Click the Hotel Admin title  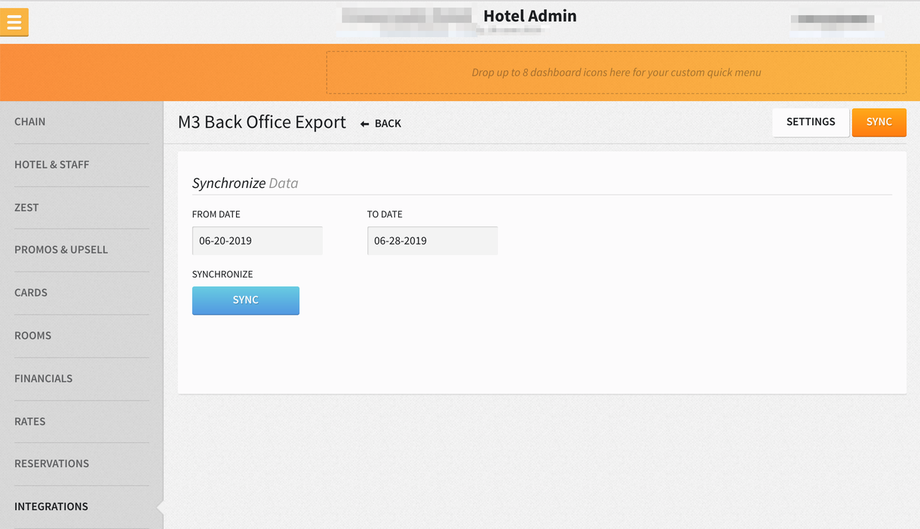(x=530, y=16)
